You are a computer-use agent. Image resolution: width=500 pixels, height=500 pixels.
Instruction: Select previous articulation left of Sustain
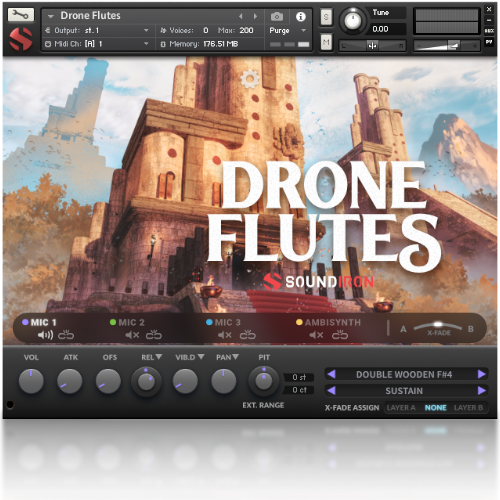331,390
